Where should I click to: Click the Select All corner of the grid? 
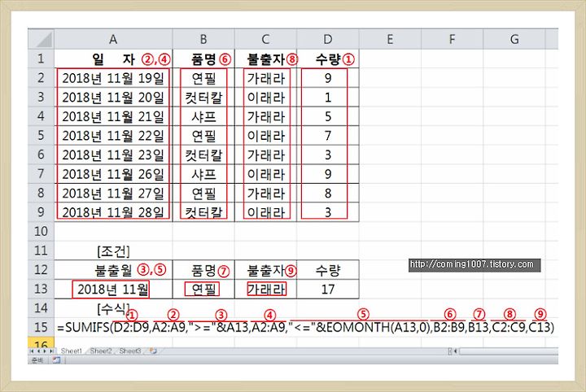point(41,39)
